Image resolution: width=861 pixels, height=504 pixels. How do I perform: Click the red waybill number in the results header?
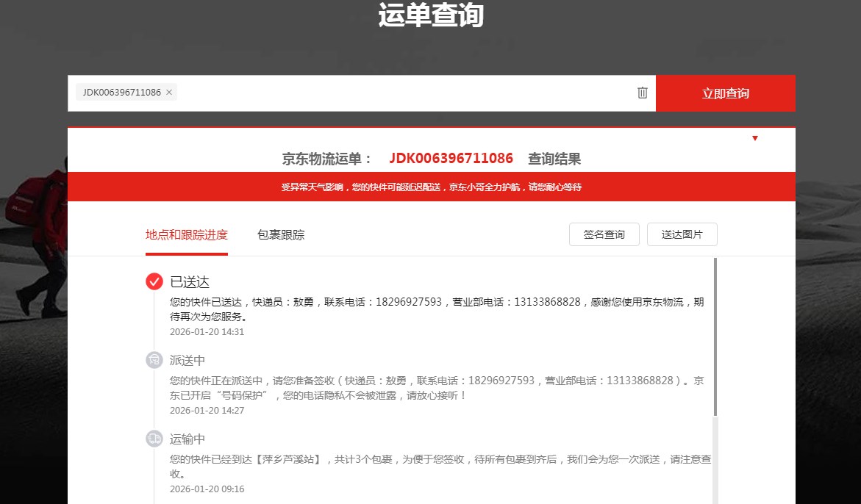(x=451, y=159)
